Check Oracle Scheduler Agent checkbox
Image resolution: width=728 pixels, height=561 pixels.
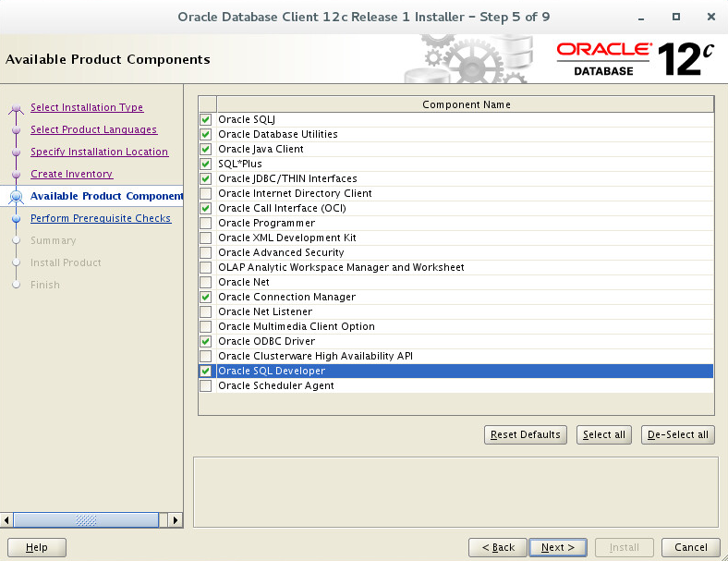(206, 386)
